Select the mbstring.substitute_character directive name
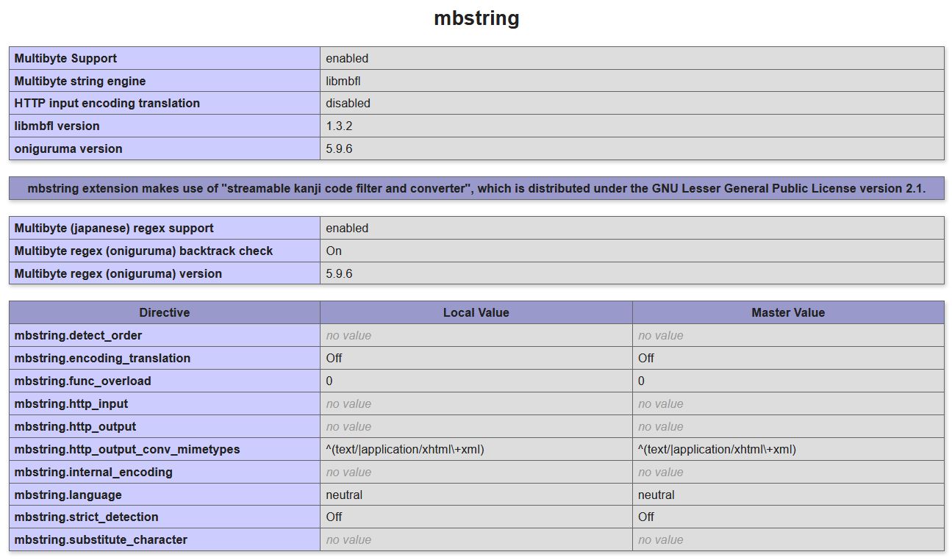The image size is (952, 560). pos(101,539)
